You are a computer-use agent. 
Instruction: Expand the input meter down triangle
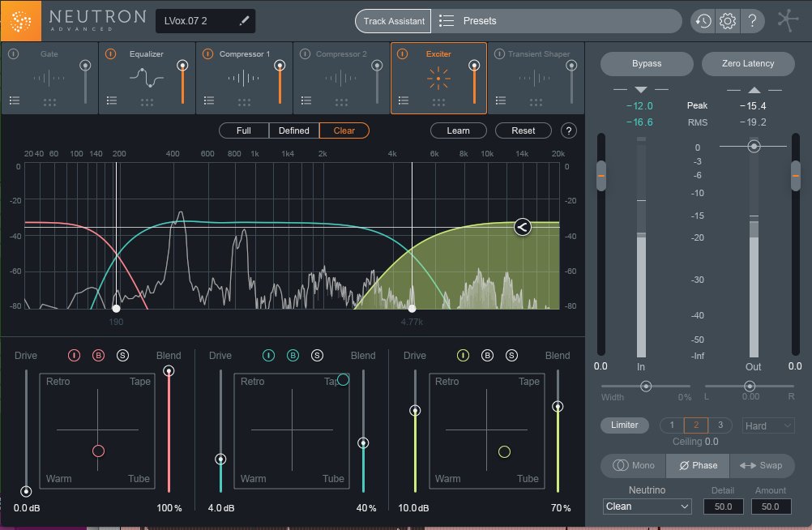pyautogui.click(x=640, y=90)
